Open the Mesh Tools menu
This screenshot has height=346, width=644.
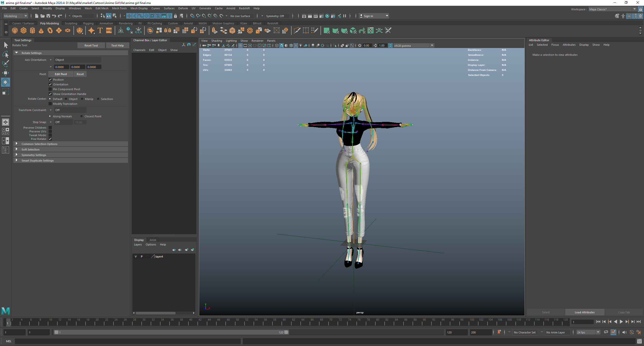coord(119,8)
